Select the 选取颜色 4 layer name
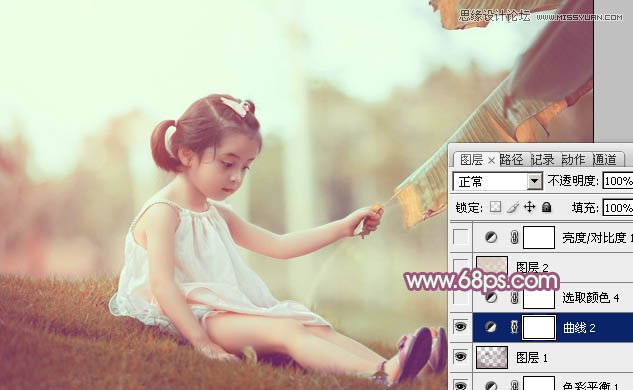Screen dimensions: 633x390 [591, 298]
